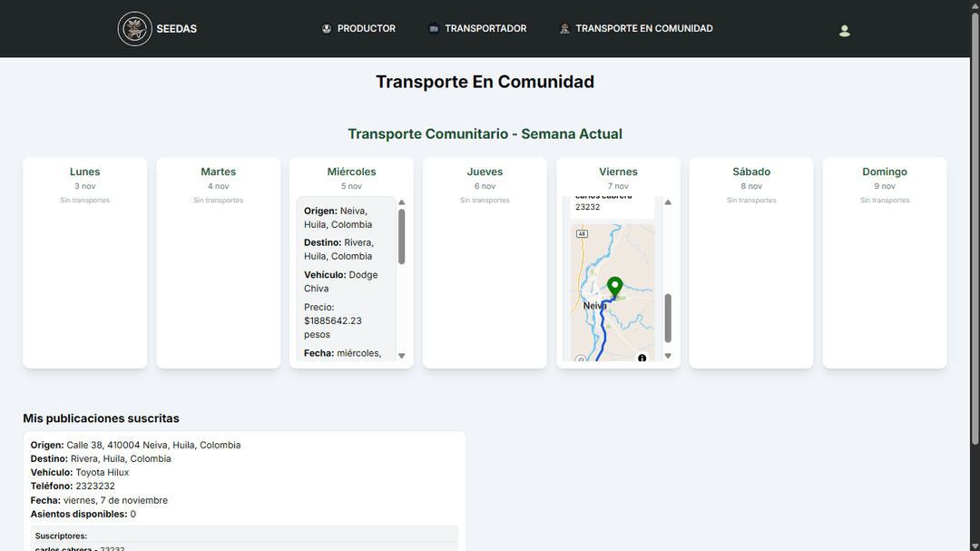Select the Lunes day card
The height and width of the screenshot is (551, 980).
[84, 262]
